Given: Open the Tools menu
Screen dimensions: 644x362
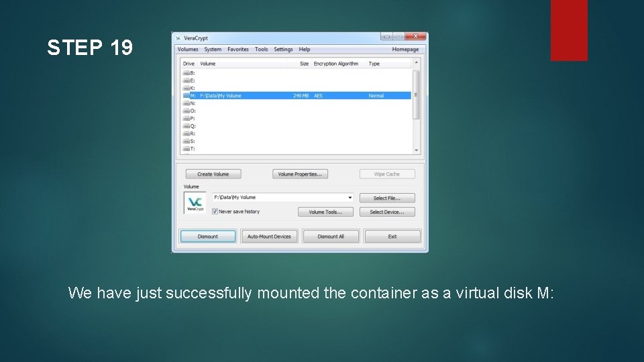Looking at the screenshot, I should click(x=261, y=49).
